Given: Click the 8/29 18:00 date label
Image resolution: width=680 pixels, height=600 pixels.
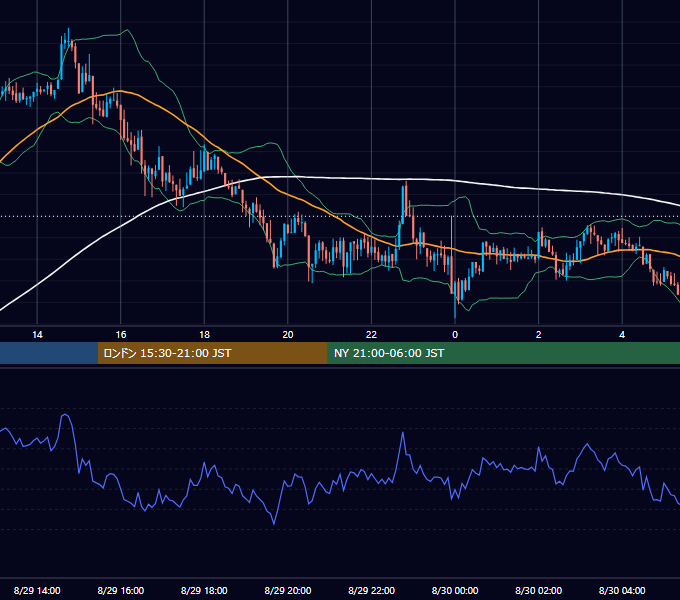Looking at the screenshot, I should pos(204,590).
